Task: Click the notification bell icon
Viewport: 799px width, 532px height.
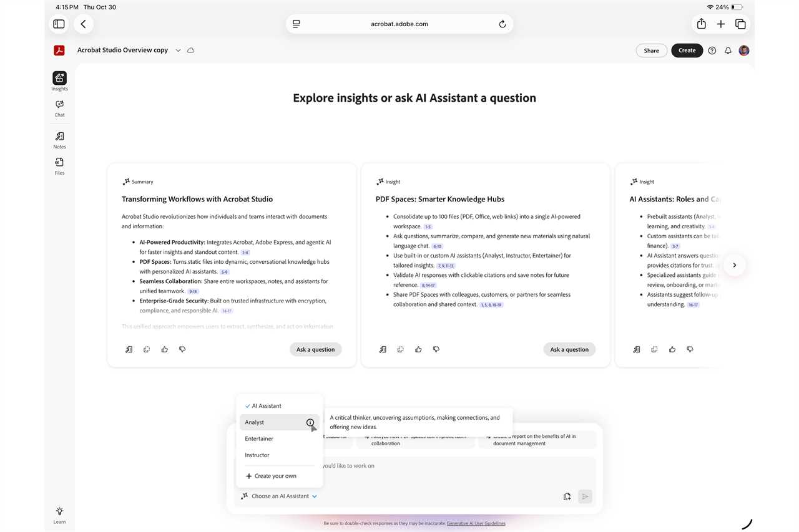Action: [x=728, y=51]
